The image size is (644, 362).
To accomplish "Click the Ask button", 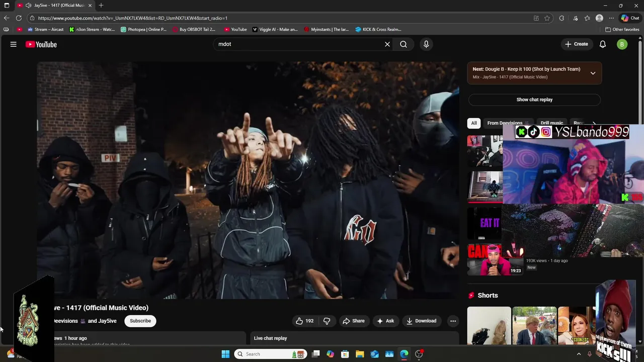I will [x=385, y=321].
